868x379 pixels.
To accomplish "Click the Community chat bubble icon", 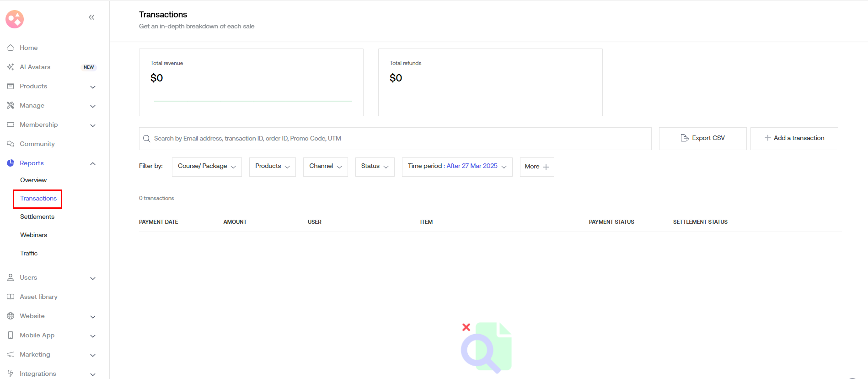I will (11, 144).
